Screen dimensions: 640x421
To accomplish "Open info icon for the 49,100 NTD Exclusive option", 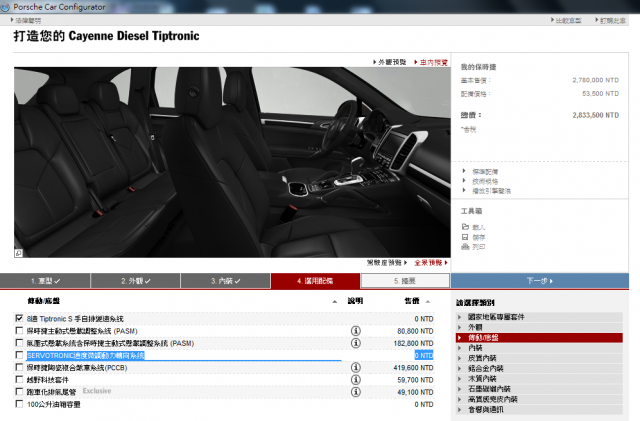I will tap(356, 392).
